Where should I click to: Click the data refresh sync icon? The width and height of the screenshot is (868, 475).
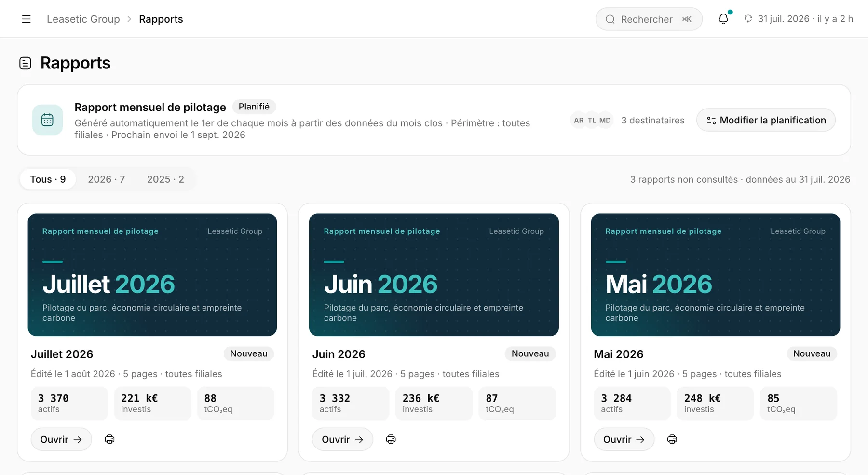click(x=748, y=19)
